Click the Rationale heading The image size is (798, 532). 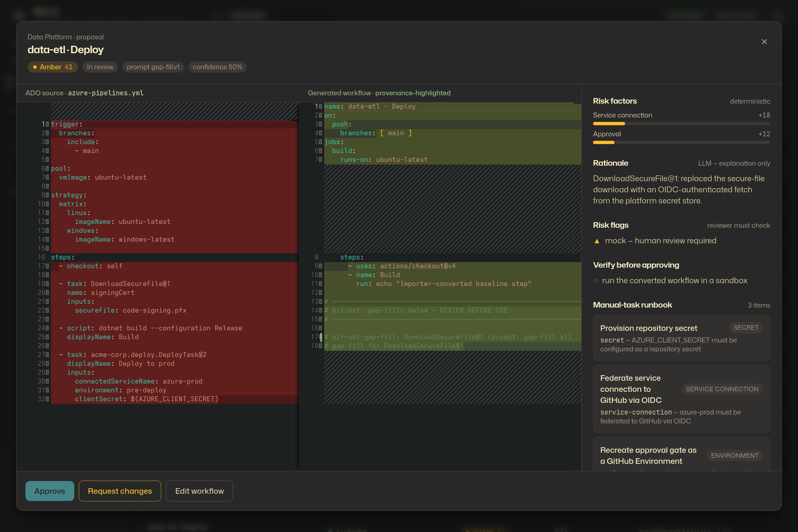[x=610, y=163]
